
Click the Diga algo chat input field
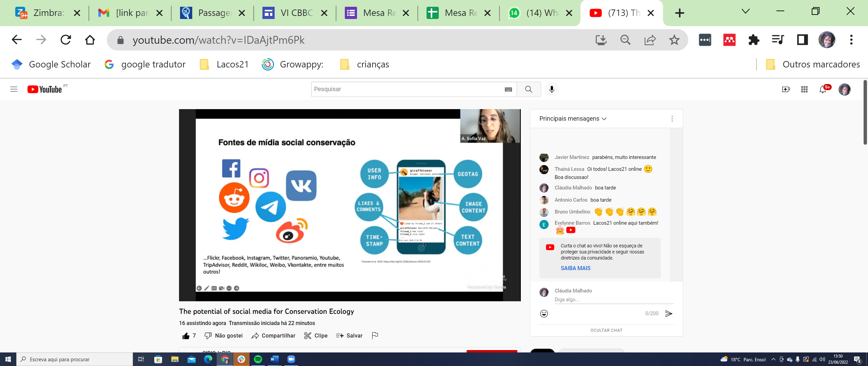(x=614, y=300)
